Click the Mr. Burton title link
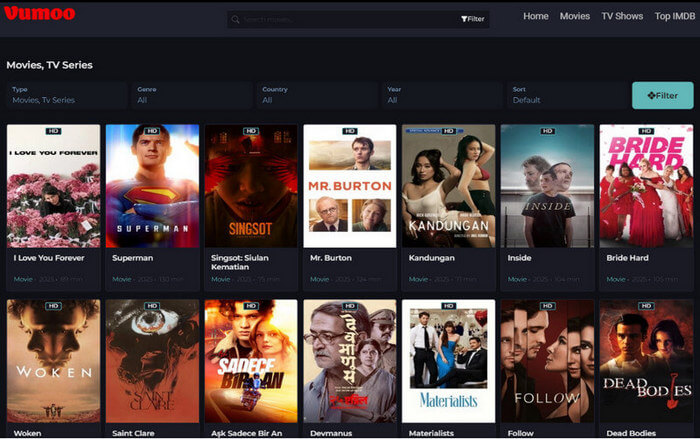 (x=331, y=258)
